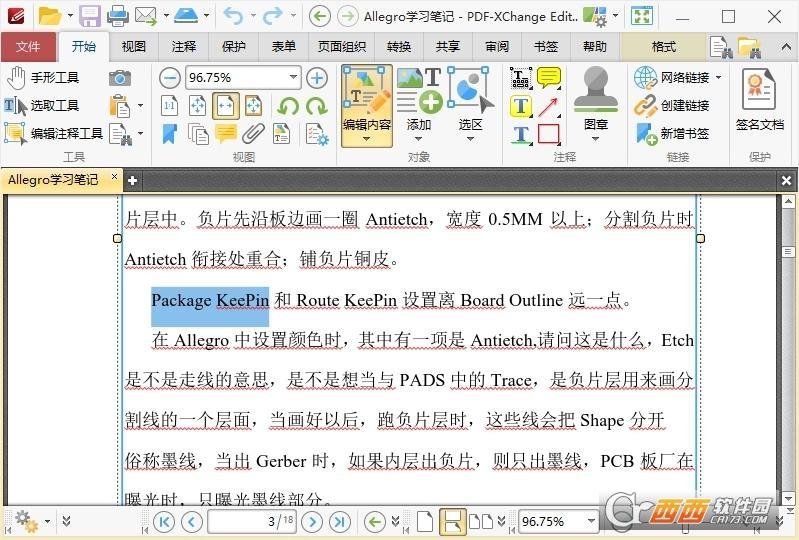
Task: Undo the last action
Action: coord(233,16)
